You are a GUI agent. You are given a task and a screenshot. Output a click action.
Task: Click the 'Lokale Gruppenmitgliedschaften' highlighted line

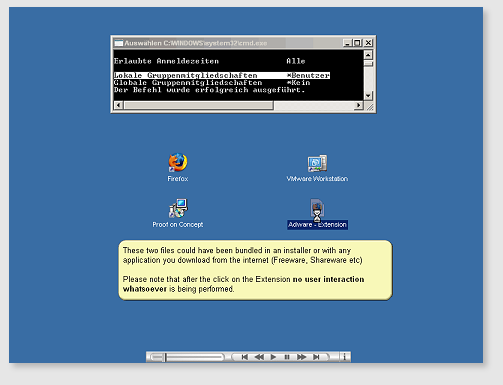pyautogui.click(x=222, y=75)
